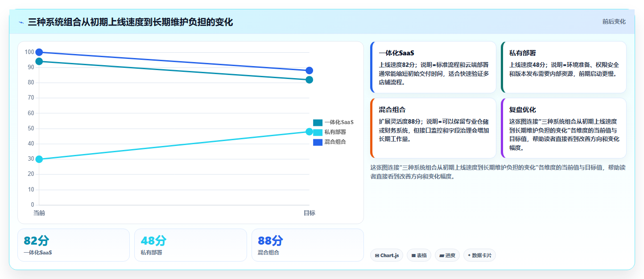Screen dimensions: 644x279
Task: Click the main title 三种系统组合 heading
Action: pos(130,22)
